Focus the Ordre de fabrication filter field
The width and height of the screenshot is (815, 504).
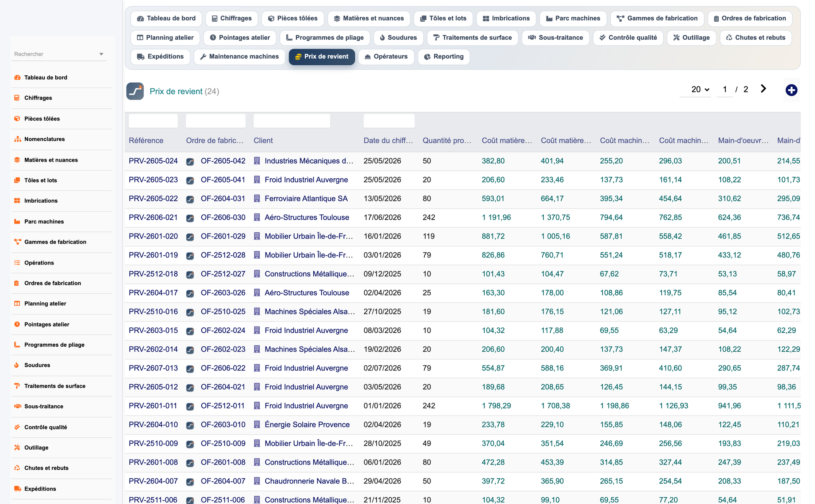tap(216, 121)
